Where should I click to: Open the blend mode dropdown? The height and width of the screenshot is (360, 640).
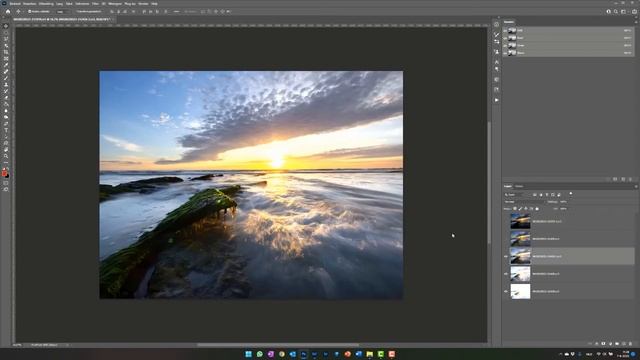pos(525,202)
